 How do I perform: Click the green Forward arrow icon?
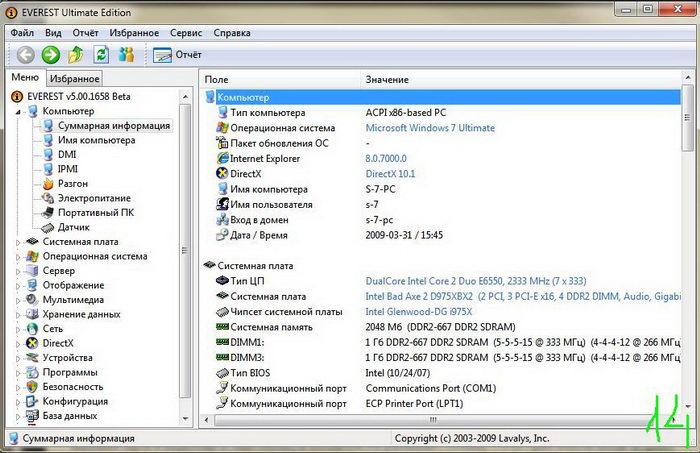[x=50, y=55]
